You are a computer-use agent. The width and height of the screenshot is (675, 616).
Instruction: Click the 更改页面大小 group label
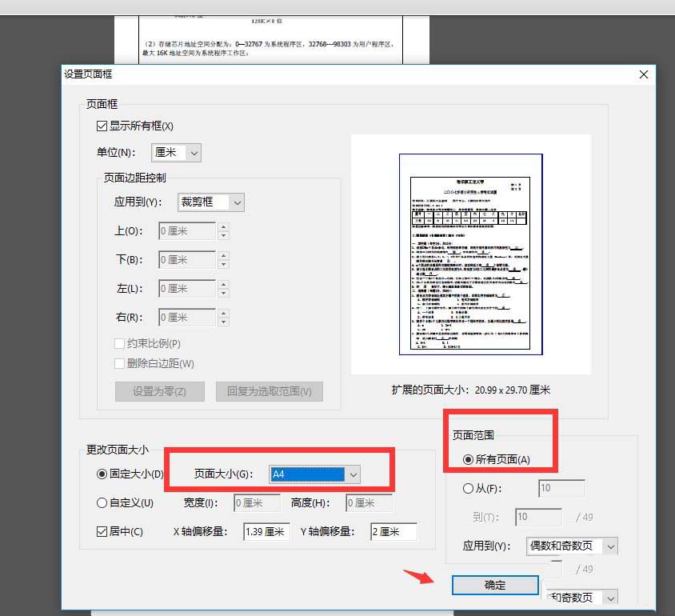[x=118, y=450]
